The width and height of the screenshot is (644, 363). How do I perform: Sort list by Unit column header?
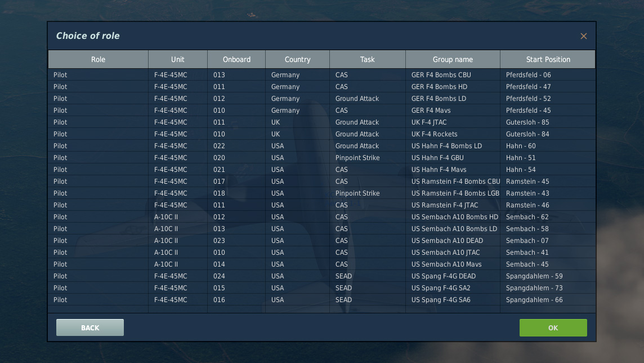point(177,59)
